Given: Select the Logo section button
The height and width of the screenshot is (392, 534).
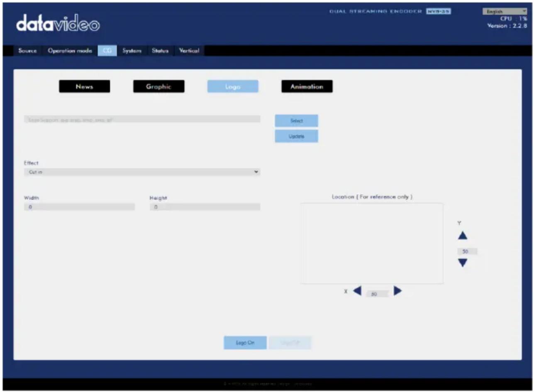Looking at the screenshot, I should pyautogui.click(x=233, y=86).
